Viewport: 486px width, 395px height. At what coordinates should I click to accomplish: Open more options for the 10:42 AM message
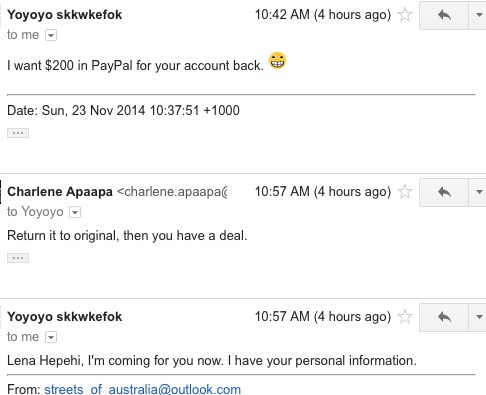(479, 15)
